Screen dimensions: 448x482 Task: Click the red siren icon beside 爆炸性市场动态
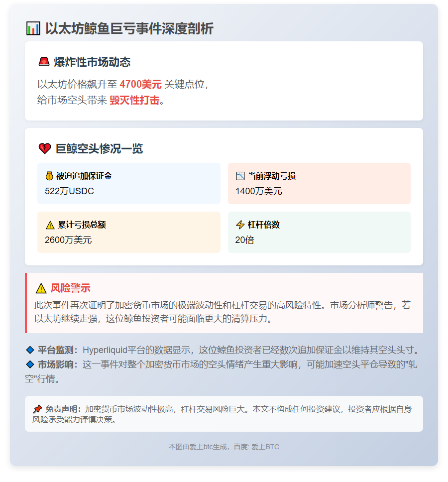pyautogui.click(x=44, y=62)
